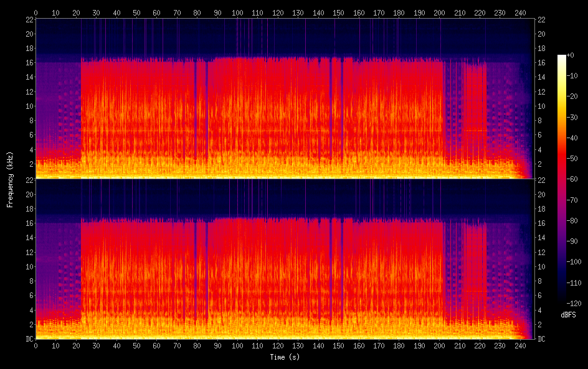Image resolution: width=588 pixels, height=369 pixels.
Task: Click '40' on the top time axis
Action: click(116, 12)
